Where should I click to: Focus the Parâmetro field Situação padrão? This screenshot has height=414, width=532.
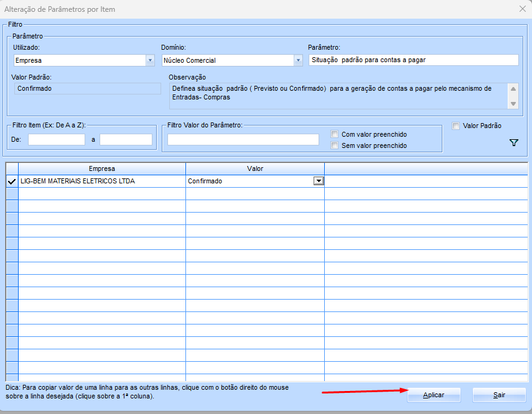(x=414, y=60)
